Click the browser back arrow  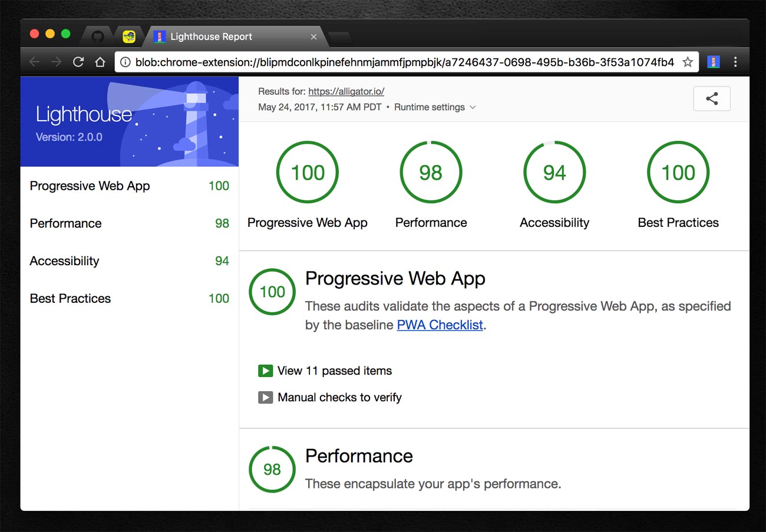click(x=35, y=62)
